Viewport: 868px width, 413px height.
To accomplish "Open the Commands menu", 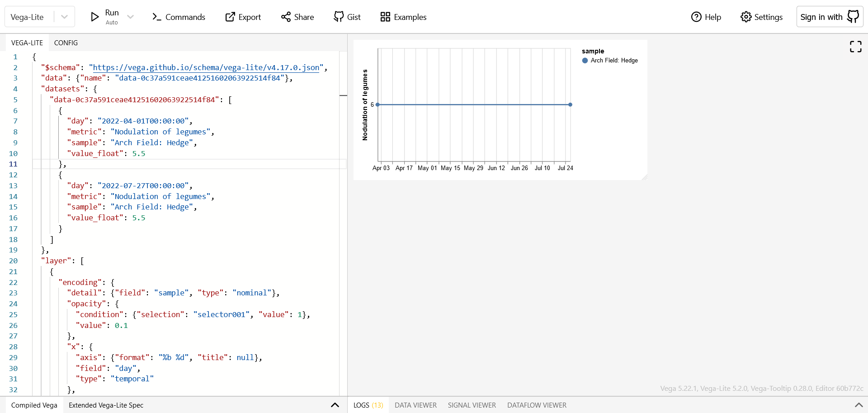I will pos(179,17).
